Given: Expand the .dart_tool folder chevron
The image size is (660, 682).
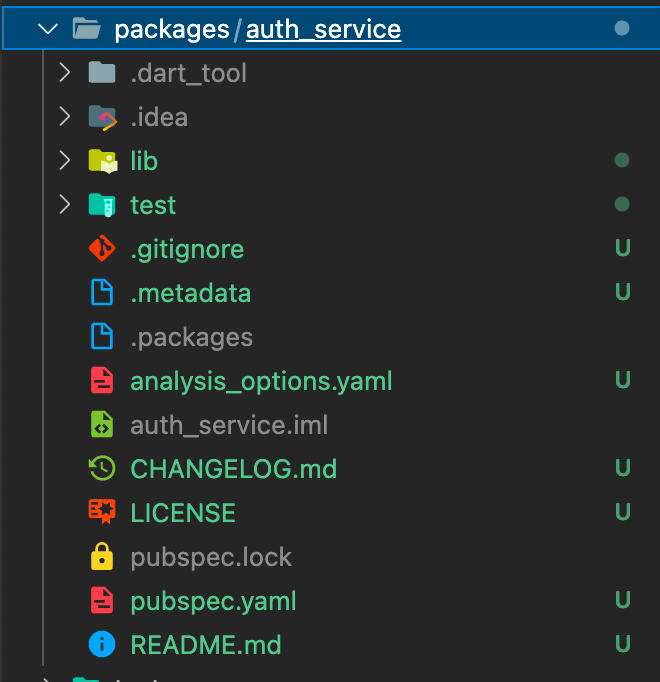Looking at the screenshot, I should point(65,73).
